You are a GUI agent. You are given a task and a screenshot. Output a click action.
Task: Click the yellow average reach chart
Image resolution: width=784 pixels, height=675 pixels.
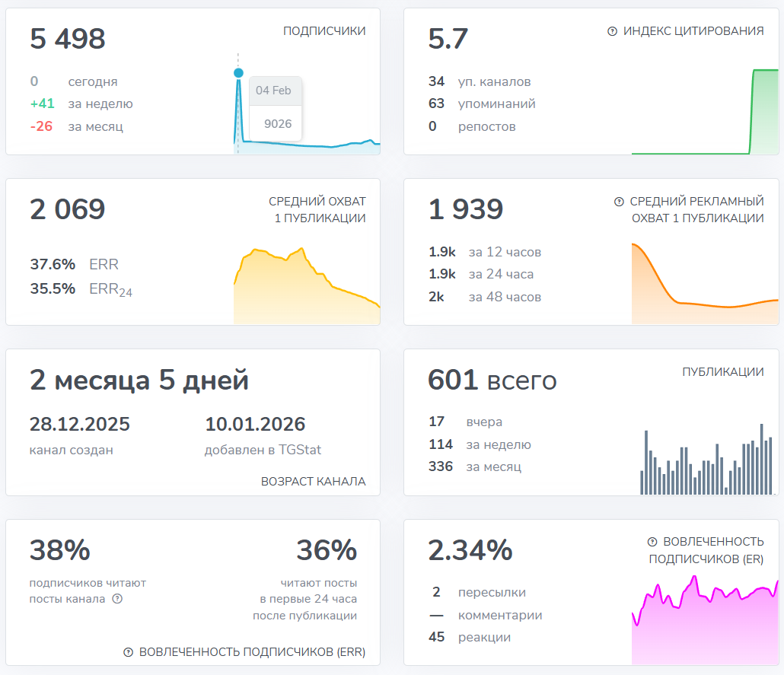click(x=304, y=282)
